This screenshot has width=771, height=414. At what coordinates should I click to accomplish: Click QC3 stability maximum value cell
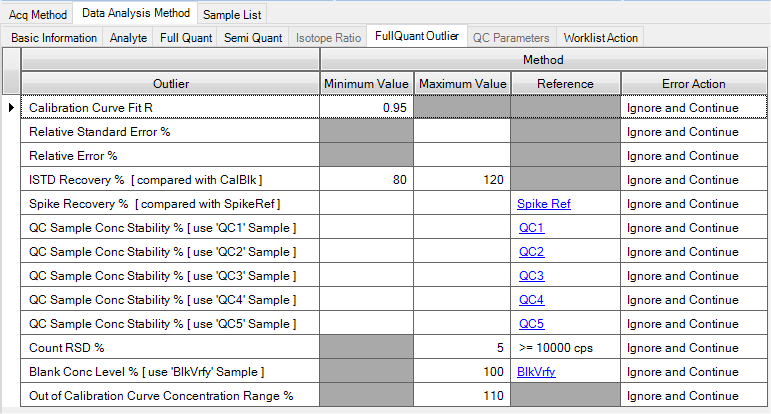tap(462, 276)
